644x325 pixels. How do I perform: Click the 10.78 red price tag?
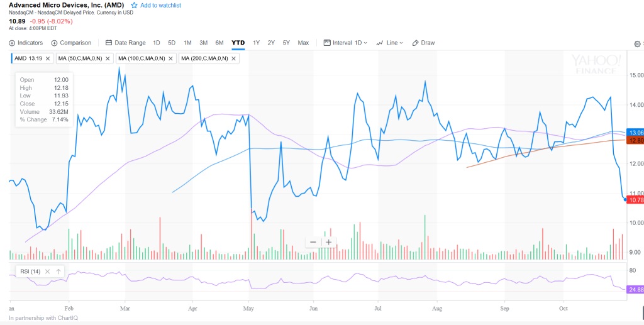point(635,200)
